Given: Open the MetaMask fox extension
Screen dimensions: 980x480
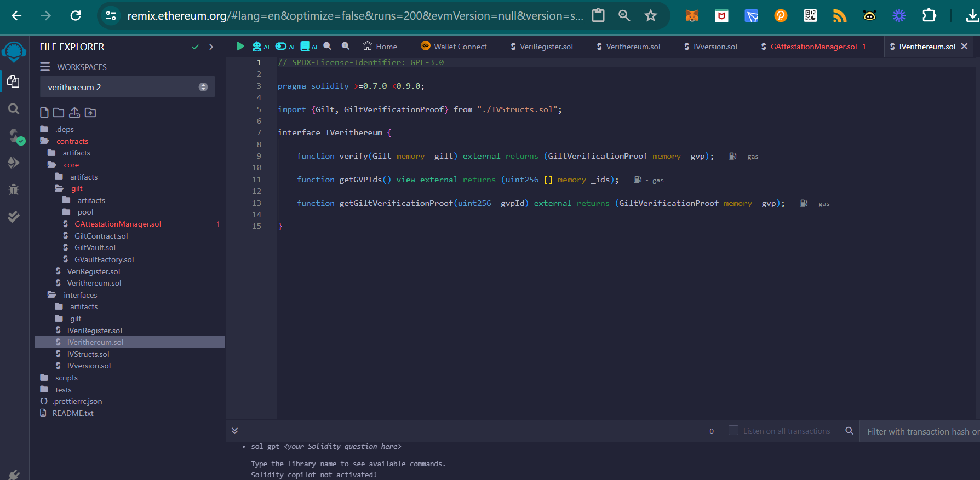Looking at the screenshot, I should 692,16.
